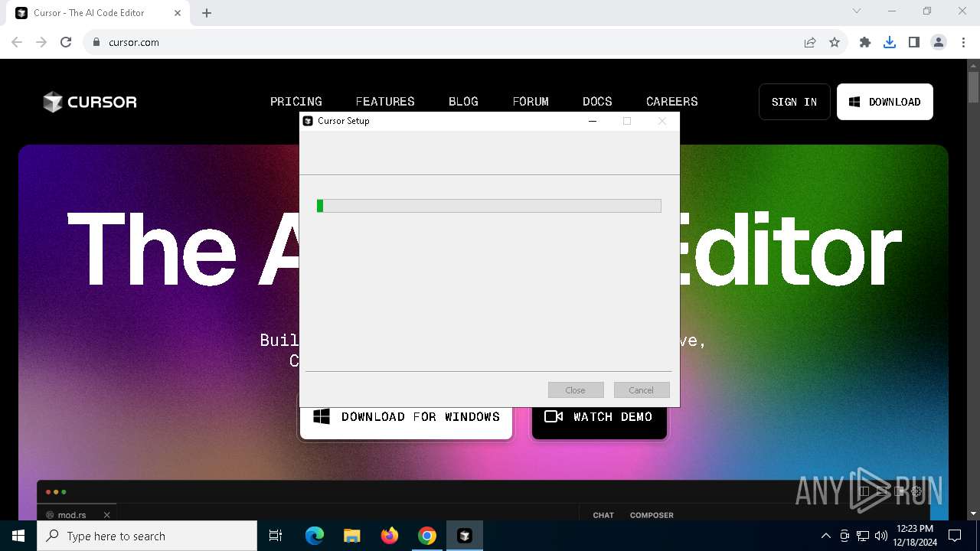Go forward in Chrome
This screenshot has width=980, height=551.
coord(41,42)
